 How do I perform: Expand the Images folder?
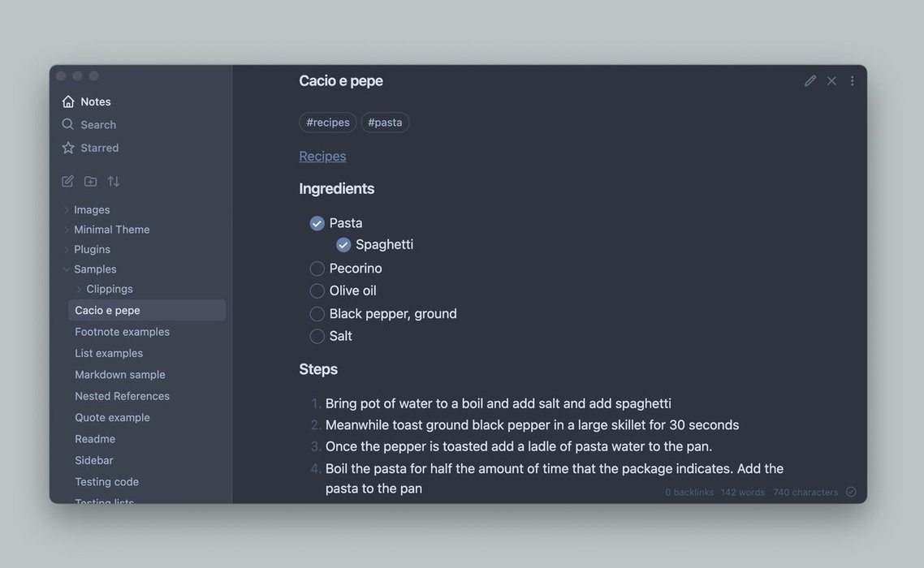[x=67, y=210]
